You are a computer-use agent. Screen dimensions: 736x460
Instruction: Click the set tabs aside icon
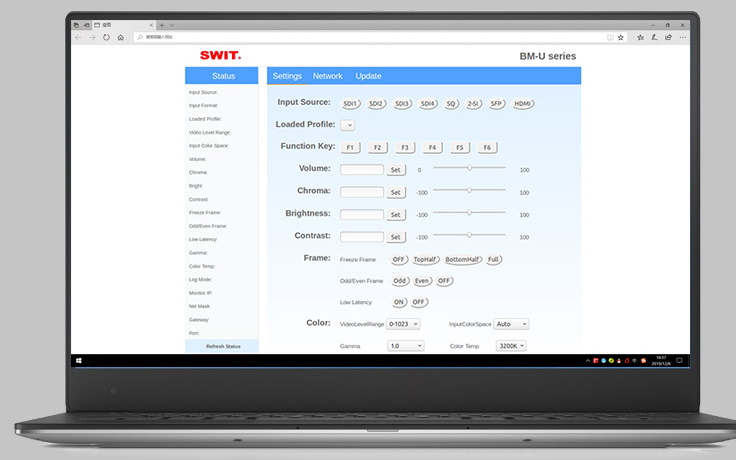pyautogui.click(x=86, y=25)
